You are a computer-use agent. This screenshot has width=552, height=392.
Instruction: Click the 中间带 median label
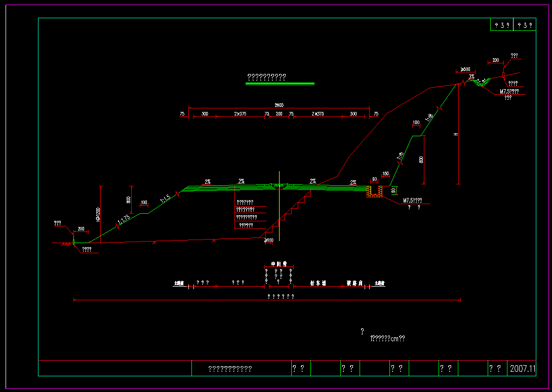pos(279,264)
